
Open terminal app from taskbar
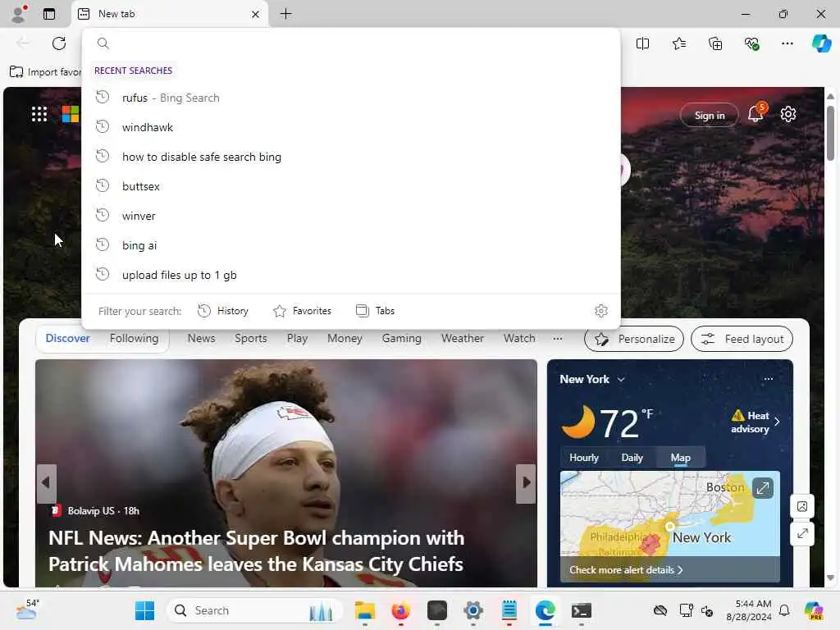pyautogui.click(x=582, y=610)
